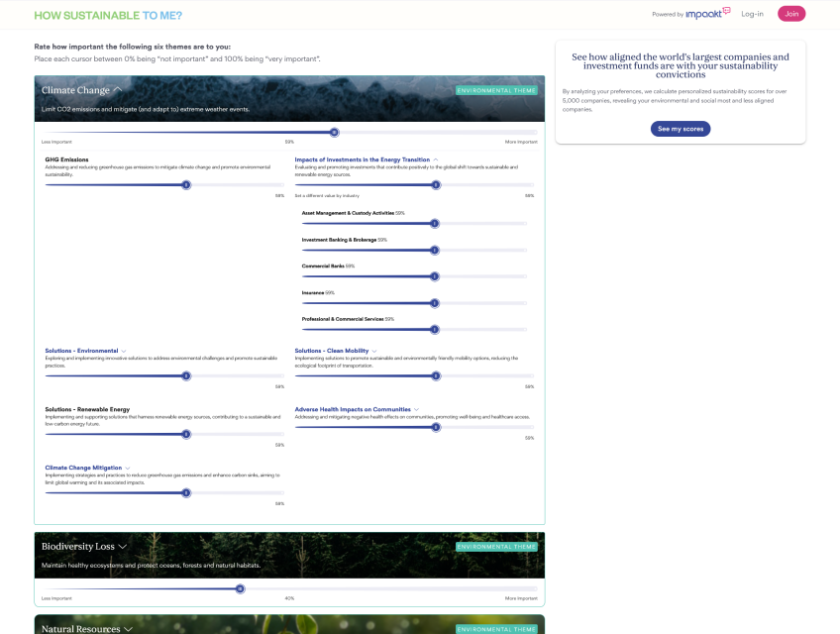
Task: Expand the Natural Resources theme chevron
Action: (128, 629)
